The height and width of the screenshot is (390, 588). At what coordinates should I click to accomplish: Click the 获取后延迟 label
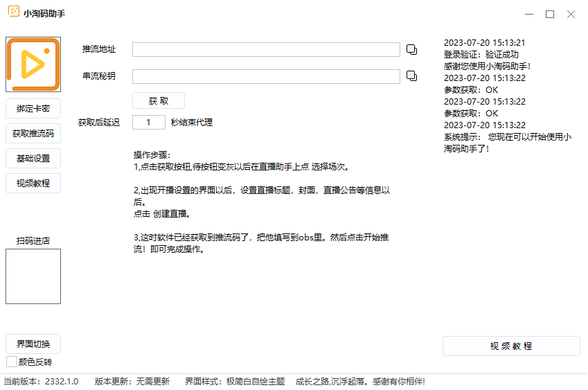coord(99,123)
